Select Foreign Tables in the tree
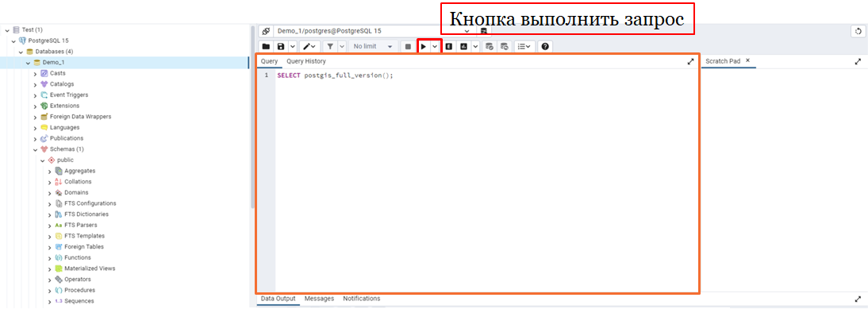Screen dimensions: 868x313 pos(83,247)
